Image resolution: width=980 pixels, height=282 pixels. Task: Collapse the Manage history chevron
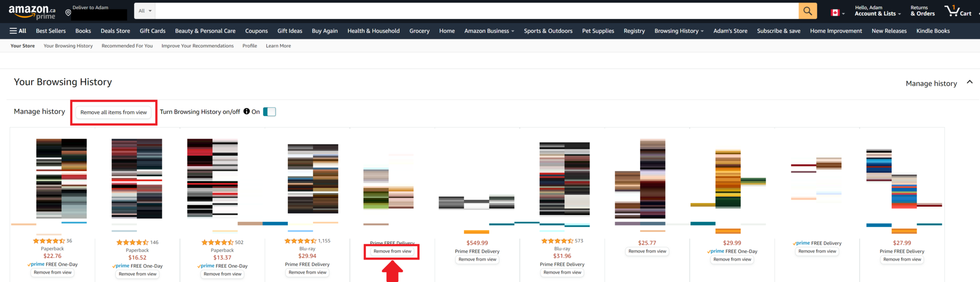[x=969, y=82]
